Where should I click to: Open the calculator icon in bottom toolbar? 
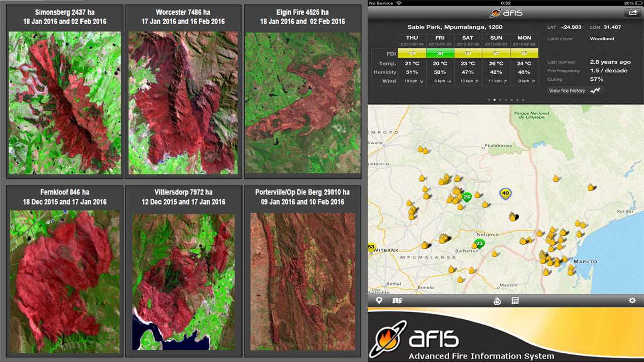tap(515, 301)
